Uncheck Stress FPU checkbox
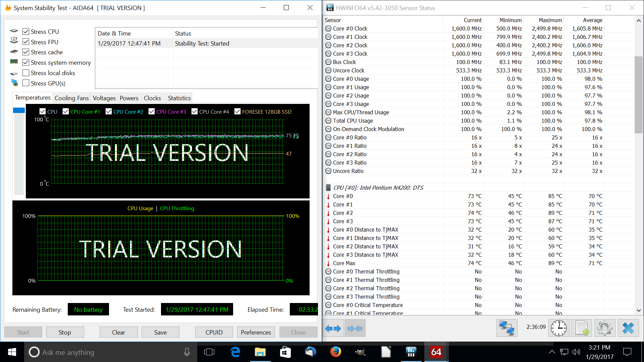 (x=26, y=42)
